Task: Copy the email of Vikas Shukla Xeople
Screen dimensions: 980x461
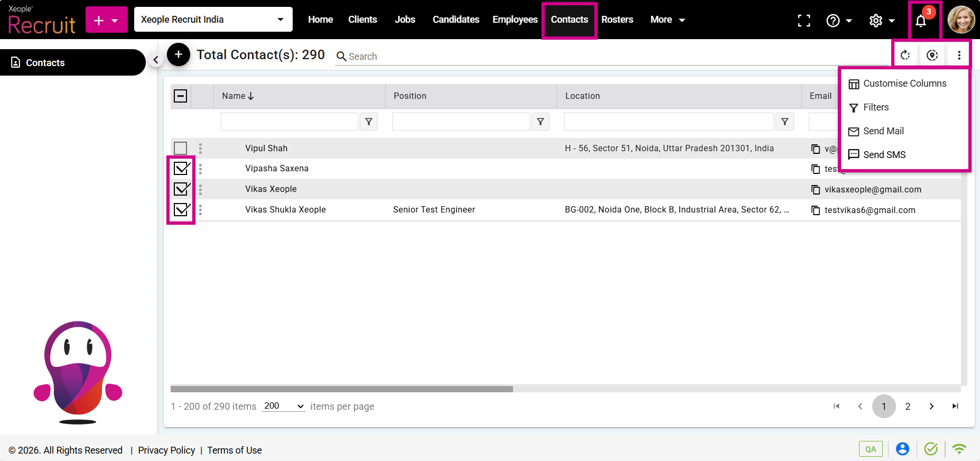Action: (816, 210)
